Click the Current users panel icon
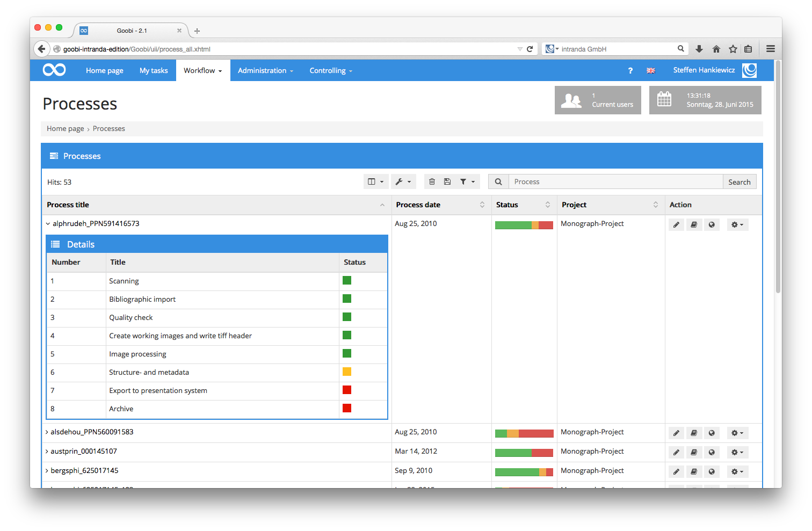This screenshot has height=531, width=812. click(x=571, y=100)
